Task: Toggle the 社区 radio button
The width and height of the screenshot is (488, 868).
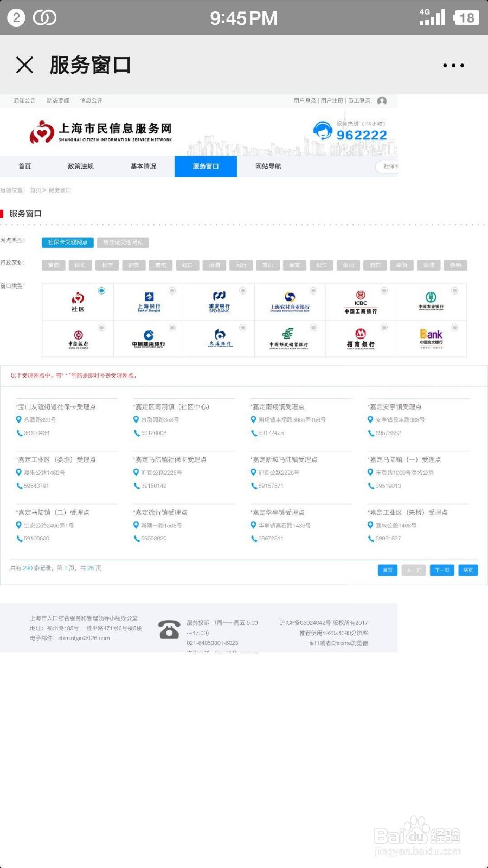Action: click(101, 291)
